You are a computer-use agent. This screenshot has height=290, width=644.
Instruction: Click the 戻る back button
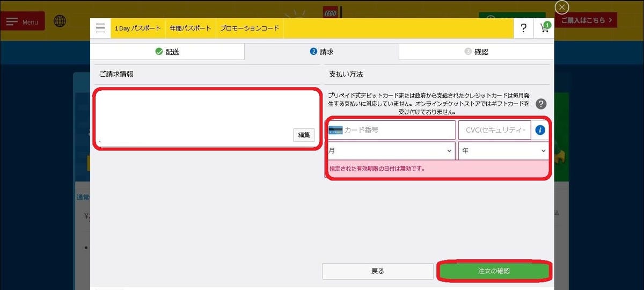pyautogui.click(x=378, y=271)
